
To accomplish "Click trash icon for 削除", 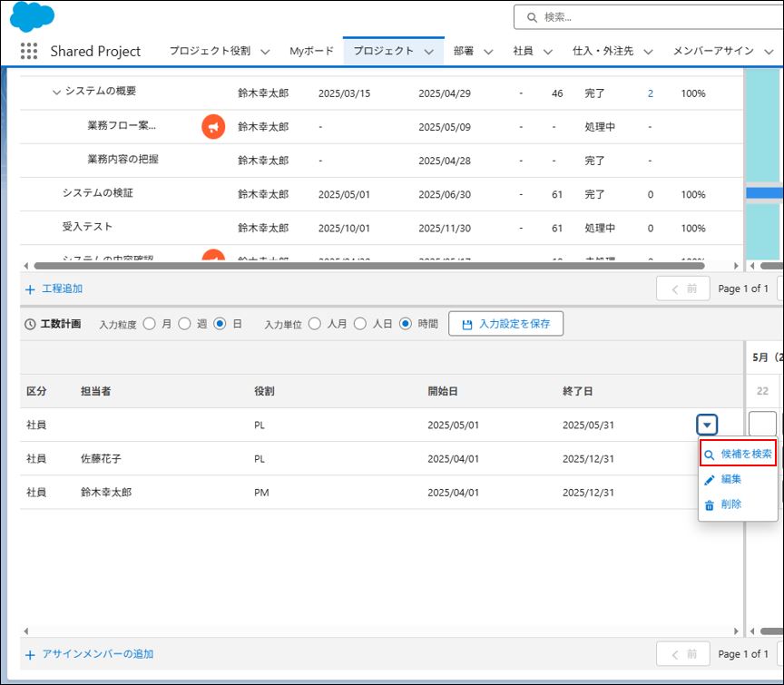I will click(710, 505).
